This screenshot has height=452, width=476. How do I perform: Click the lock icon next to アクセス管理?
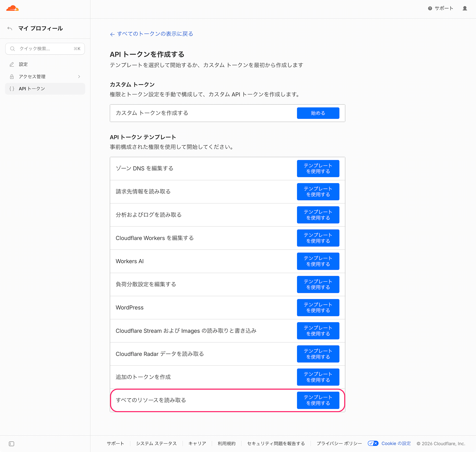point(12,77)
